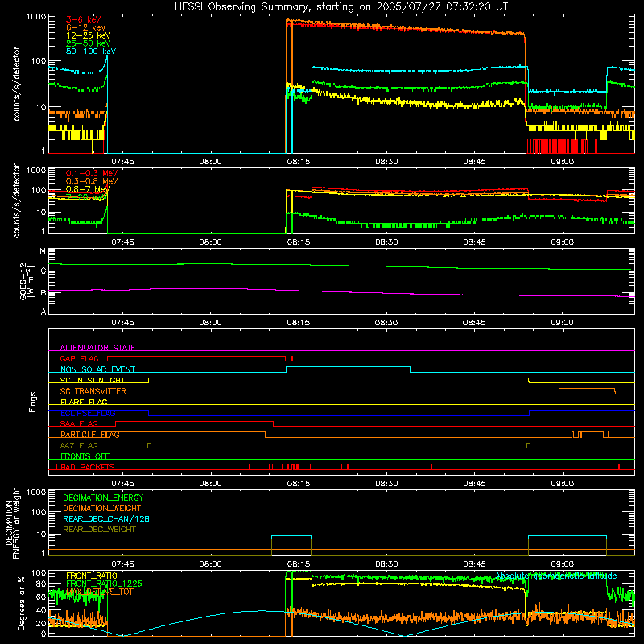Image resolution: width=644 pixels, height=644 pixels.
Task: Click the SC_TRANSMITTER flag label
Action: pyautogui.click(x=93, y=391)
